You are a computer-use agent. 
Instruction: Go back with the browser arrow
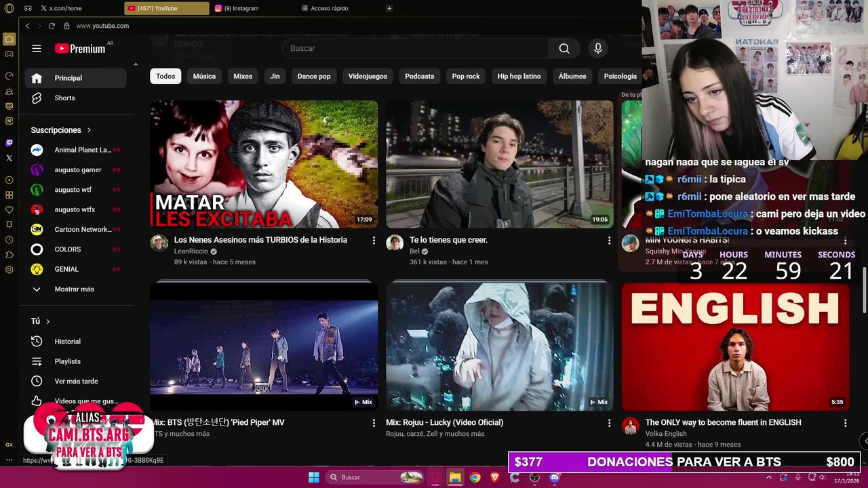[x=28, y=26]
